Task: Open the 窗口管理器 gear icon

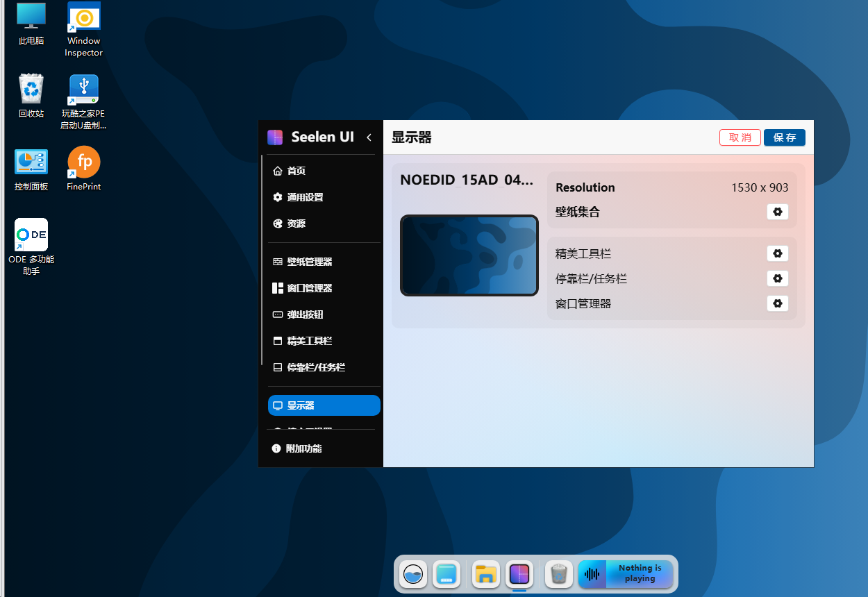Action: click(777, 303)
